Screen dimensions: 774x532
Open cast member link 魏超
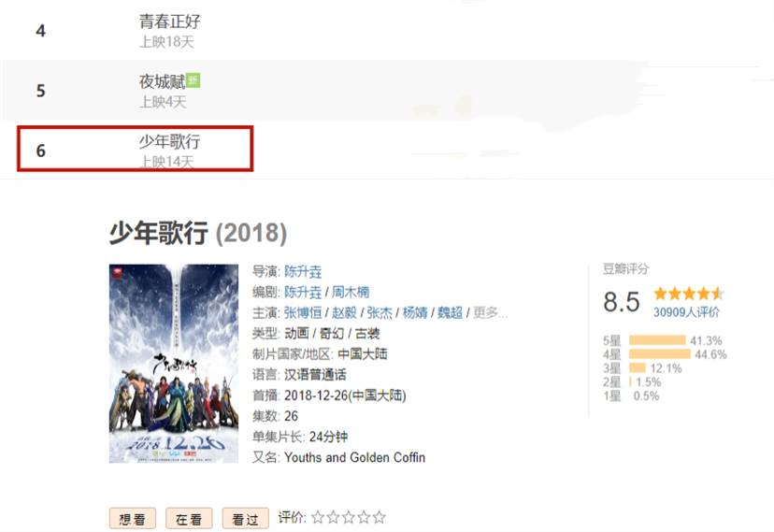pyautogui.click(x=451, y=313)
